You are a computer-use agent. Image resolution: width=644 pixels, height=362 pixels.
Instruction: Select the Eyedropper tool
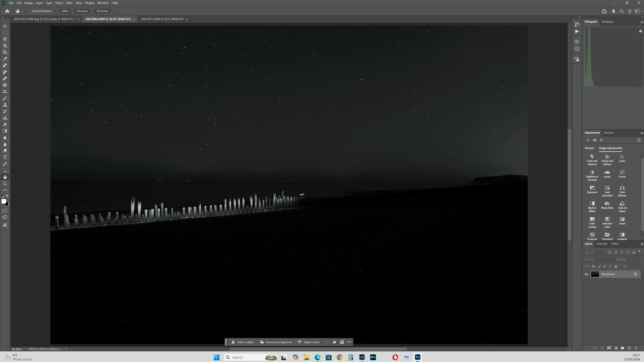[x=5, y=59]
